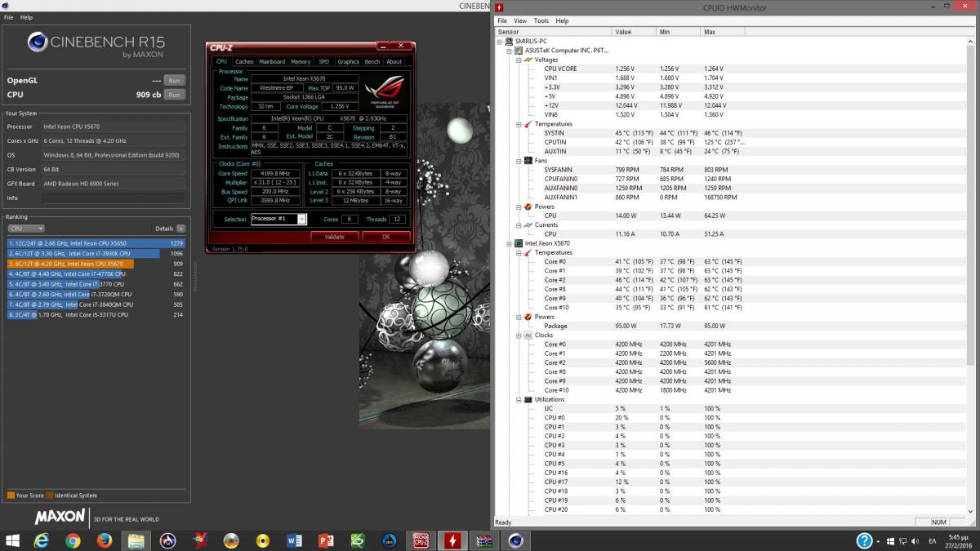Open Google Chrome from the taskbar
The image size is (980, 551).
[73, 540]
